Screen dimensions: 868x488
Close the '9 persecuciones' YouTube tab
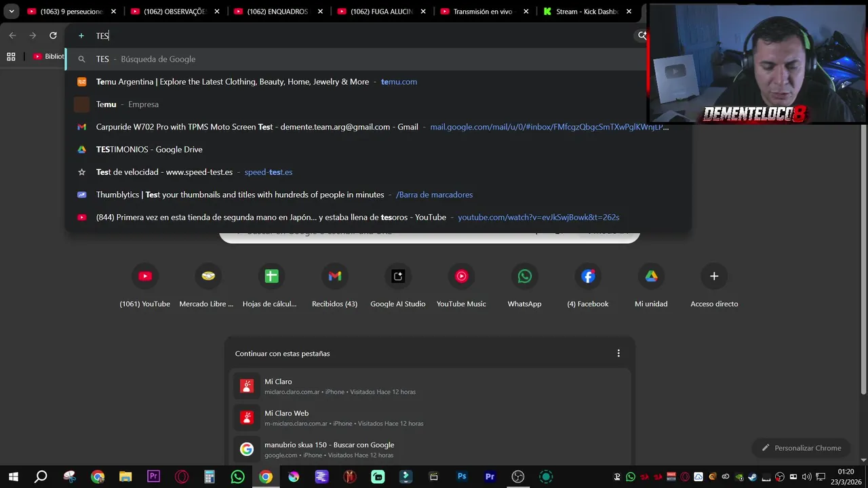[113, 12]
